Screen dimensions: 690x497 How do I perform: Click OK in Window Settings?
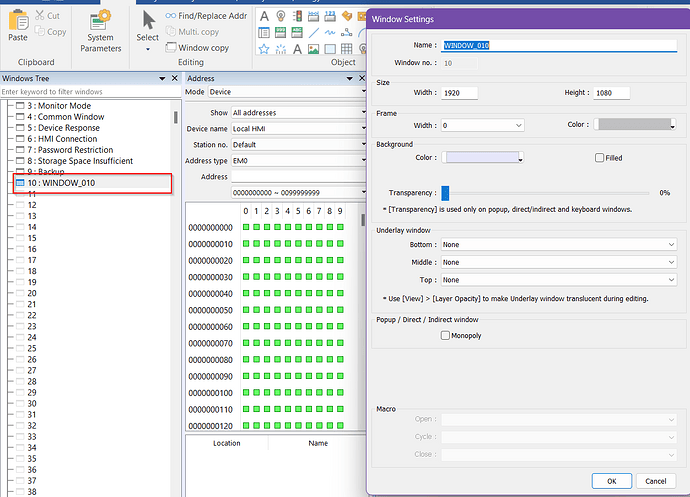(x=612, y=481)
